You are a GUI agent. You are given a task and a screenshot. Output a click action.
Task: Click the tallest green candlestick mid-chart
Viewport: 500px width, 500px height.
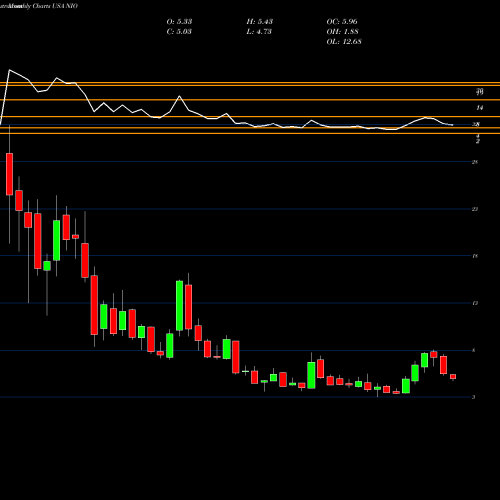(x=179, y=306)
